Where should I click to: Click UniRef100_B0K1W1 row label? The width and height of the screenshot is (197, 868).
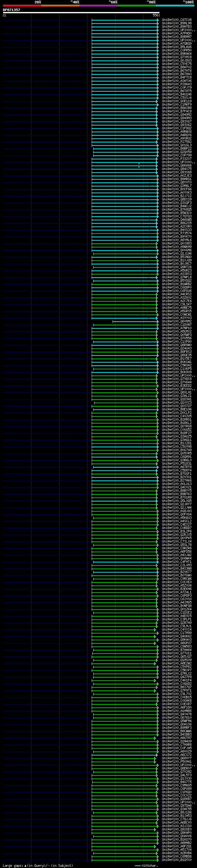pyautogui.click(x=176, y=362)
